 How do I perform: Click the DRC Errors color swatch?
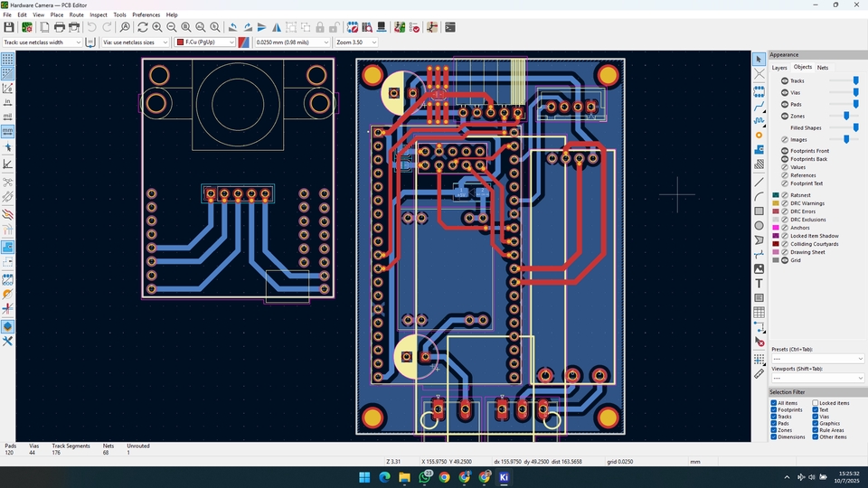click(x=775, y=211)
